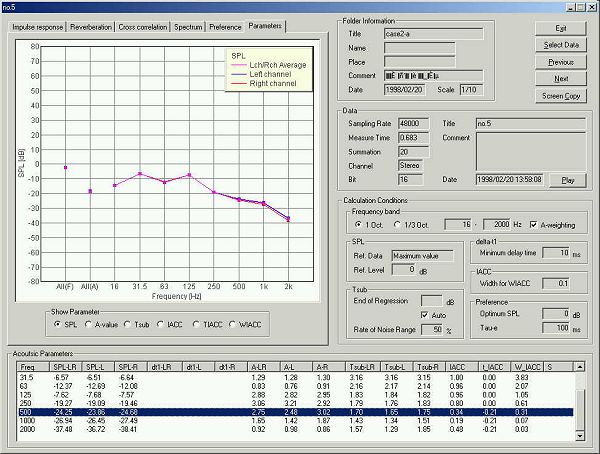Click the IACC column header
The image size is (600, 454).
[x=463, y=367]
